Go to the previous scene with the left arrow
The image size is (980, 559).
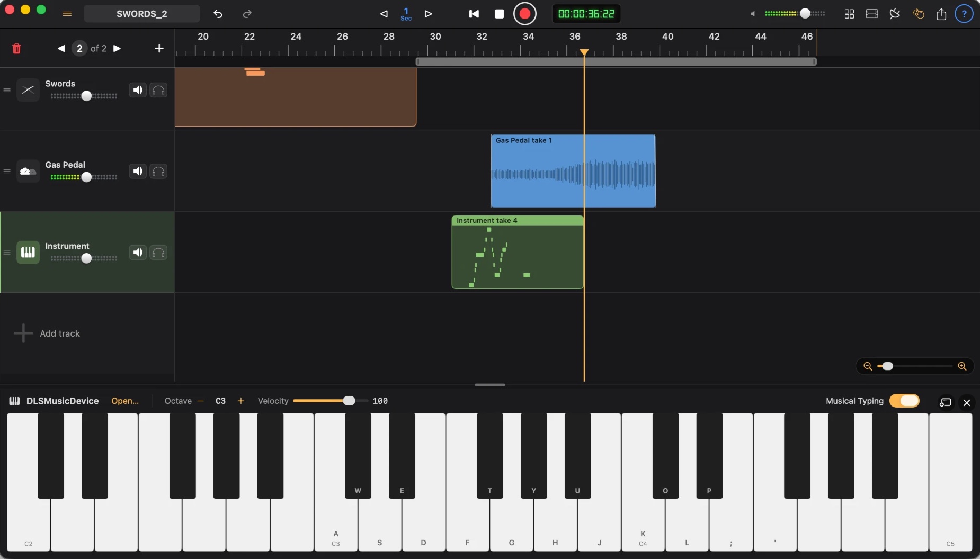(x=61, y=48)
